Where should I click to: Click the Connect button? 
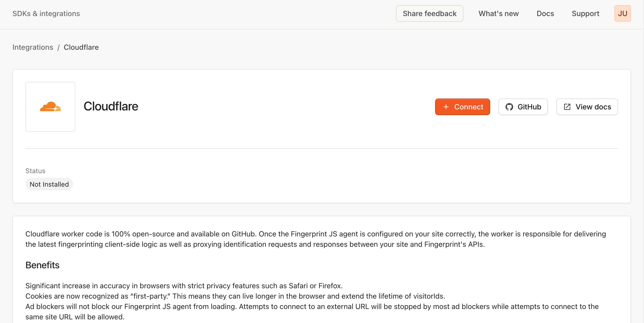pos(462,107)
